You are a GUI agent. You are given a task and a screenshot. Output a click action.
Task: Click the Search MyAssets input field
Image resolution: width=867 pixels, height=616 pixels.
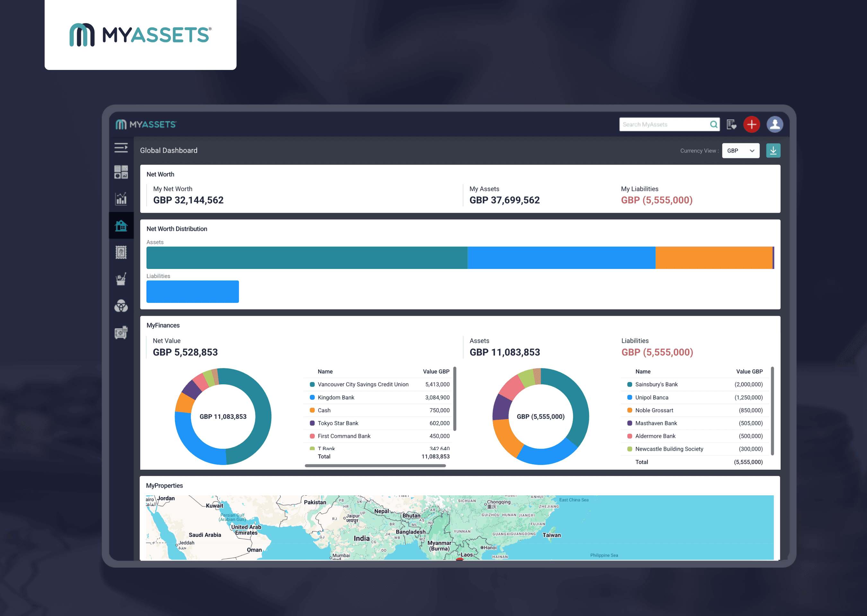[666, 124]
